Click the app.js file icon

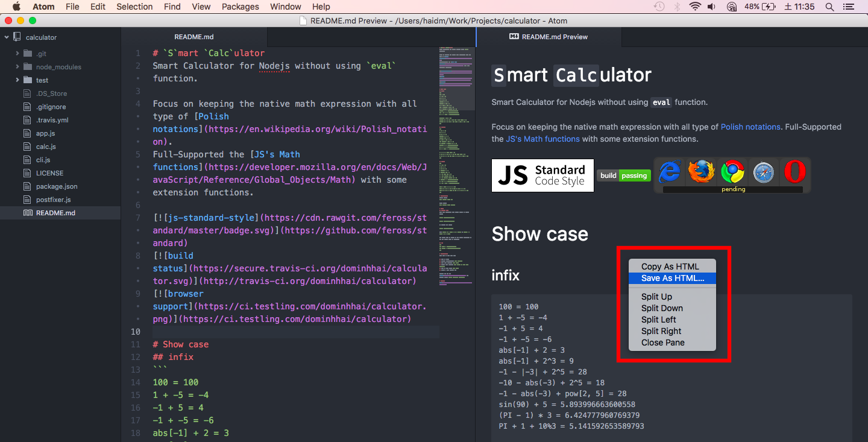27,133
